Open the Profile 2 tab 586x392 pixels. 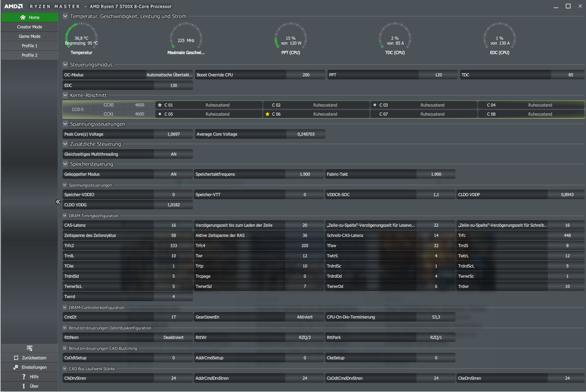point(30,55)
